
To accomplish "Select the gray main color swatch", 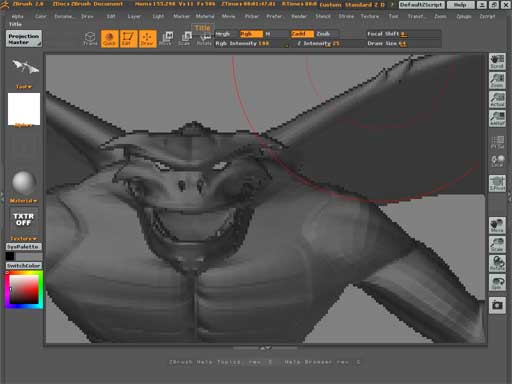I will [x=29, y=256].
